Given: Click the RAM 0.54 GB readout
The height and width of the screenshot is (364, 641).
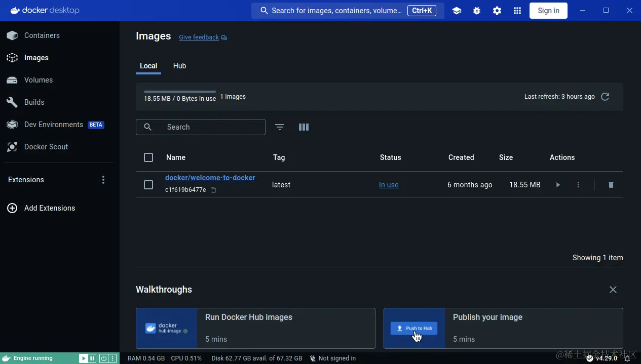Looking at the screenshot, I should tap(146, 358).
